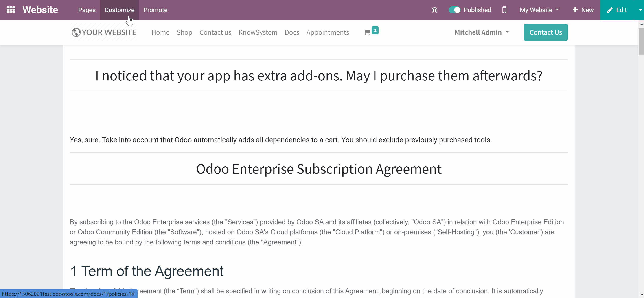
Task: Open the Customize menu
Action: coord(119,10)
